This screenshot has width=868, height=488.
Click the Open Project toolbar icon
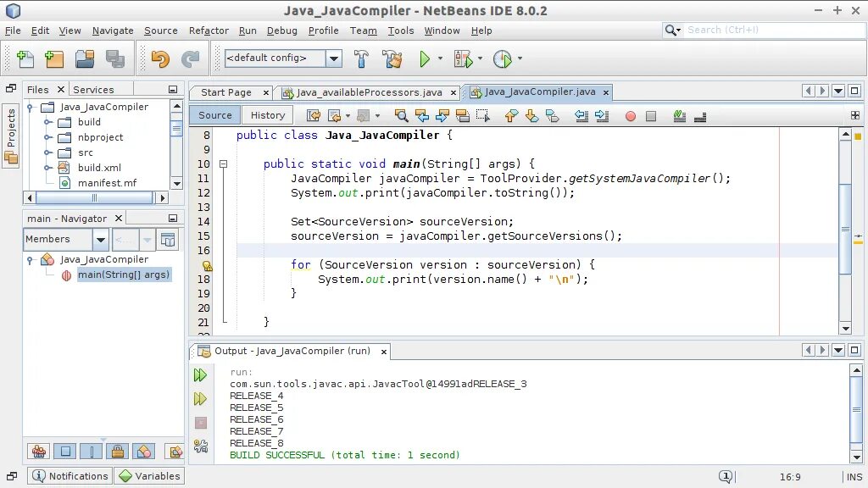[x=85, y=58]
